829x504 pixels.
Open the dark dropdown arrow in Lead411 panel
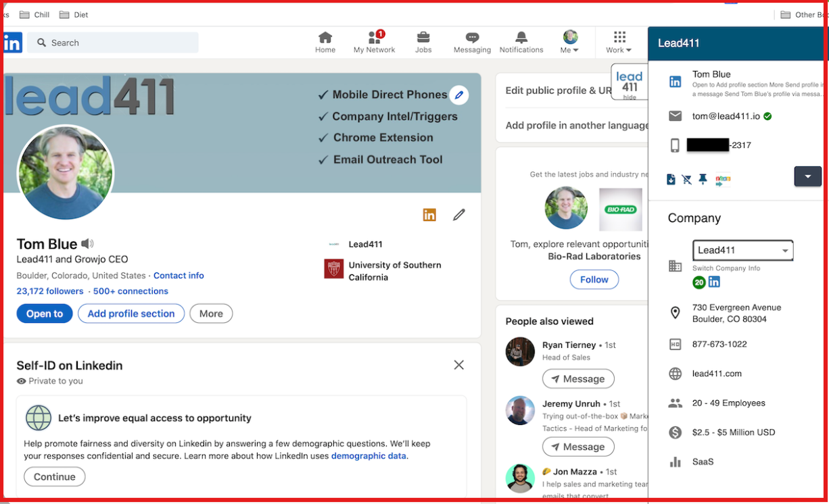807,176
